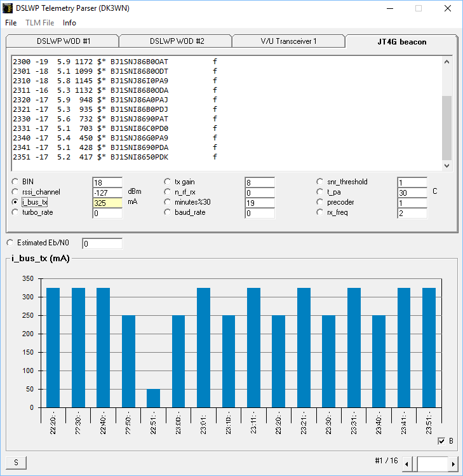Click log line 2351 BJ1SNI8650PDK
Screen dimensions: 463x476
(115, 157)
